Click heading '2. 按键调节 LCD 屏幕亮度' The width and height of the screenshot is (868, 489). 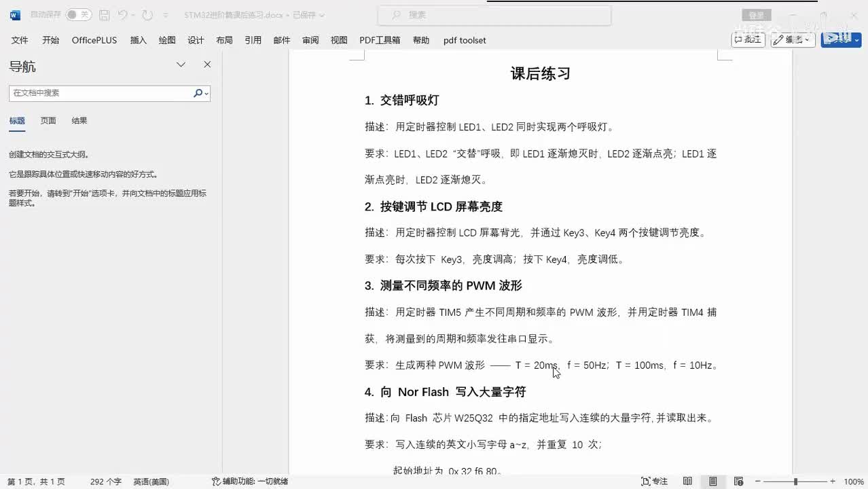pyautogui.click(x=433, y=206)
